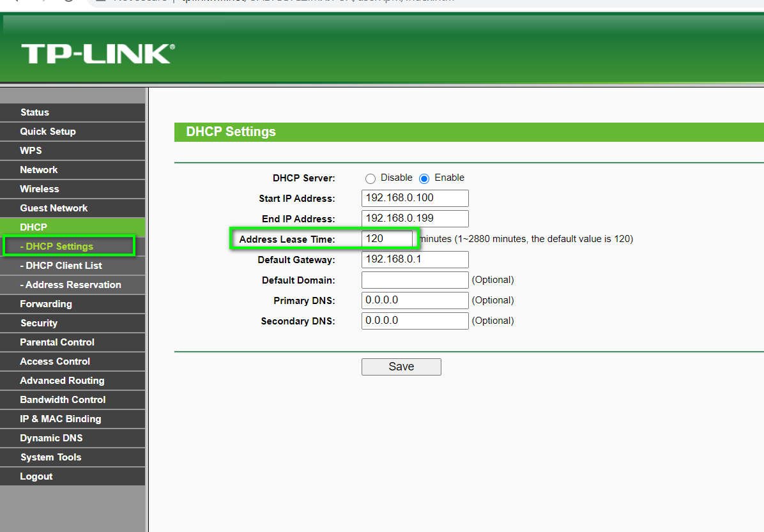Click the End IP Address field
The image size is (764, 532).
point(415,218)
